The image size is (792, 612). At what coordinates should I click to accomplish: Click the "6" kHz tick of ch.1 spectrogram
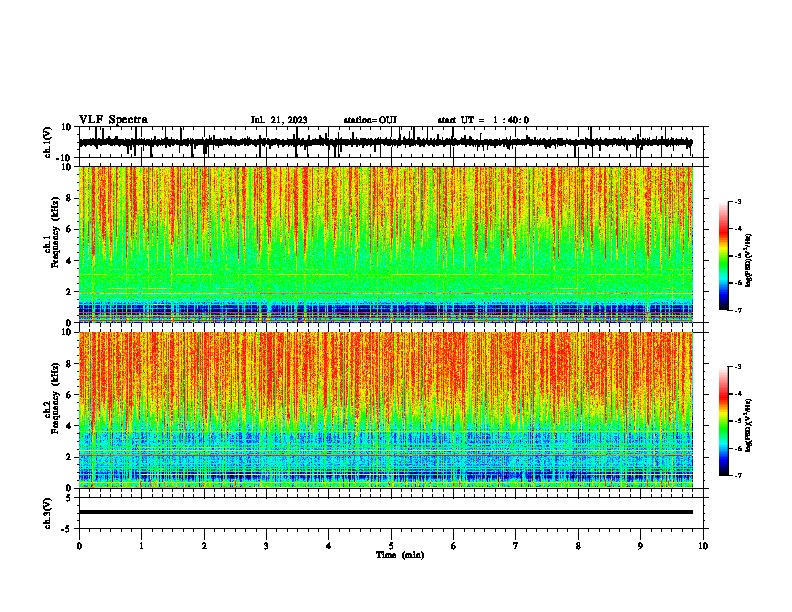coord(69,229)
